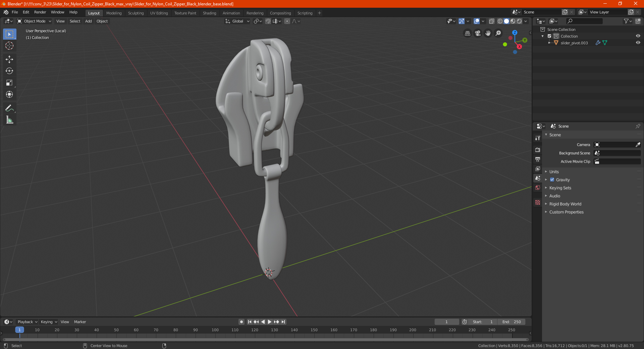Jump to the first frame
Image resolution: width=644 pixels, height=349 pixels.
(250, 322)
